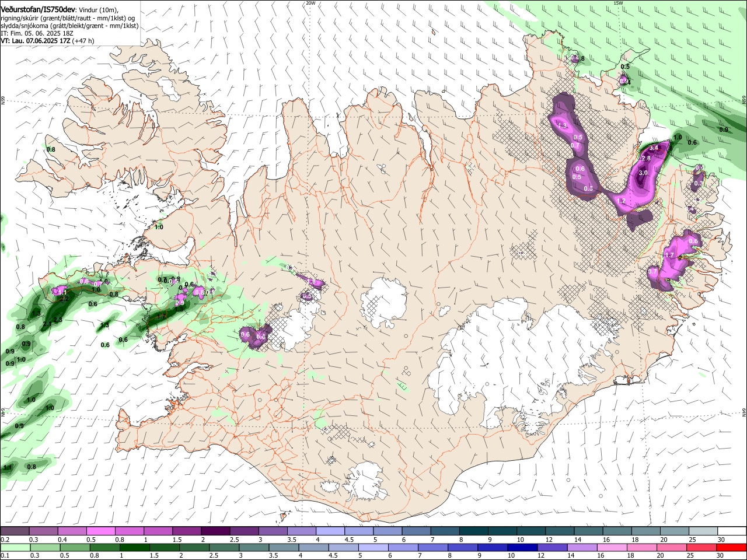Click the upper legend swatch labeled 14
This screenshot has height=560, width=747.
pos(588,531)
